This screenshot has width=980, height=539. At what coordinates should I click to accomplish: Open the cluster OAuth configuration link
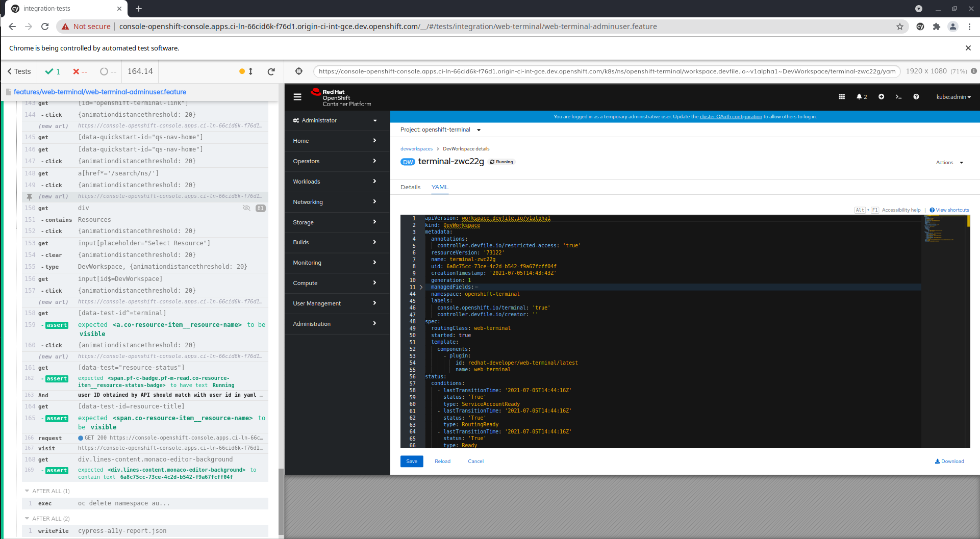731,117
